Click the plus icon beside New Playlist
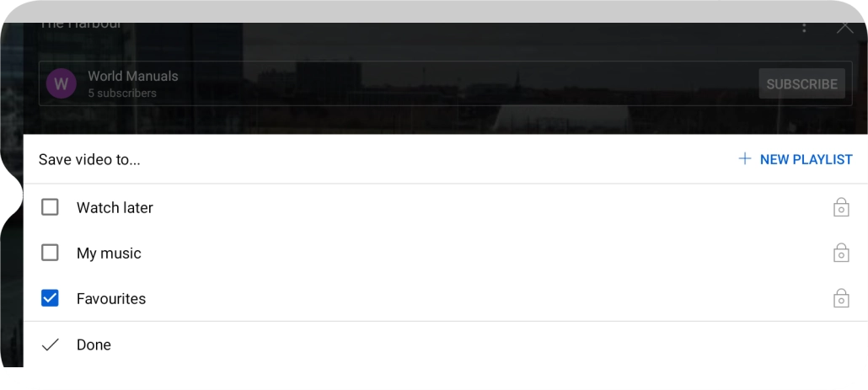 pos(745,159)
